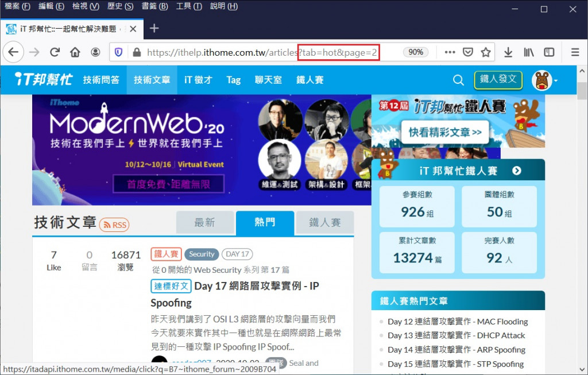
Task: Click the 快看精彩文章 >> banner button
Action: [x=445, y=132]
